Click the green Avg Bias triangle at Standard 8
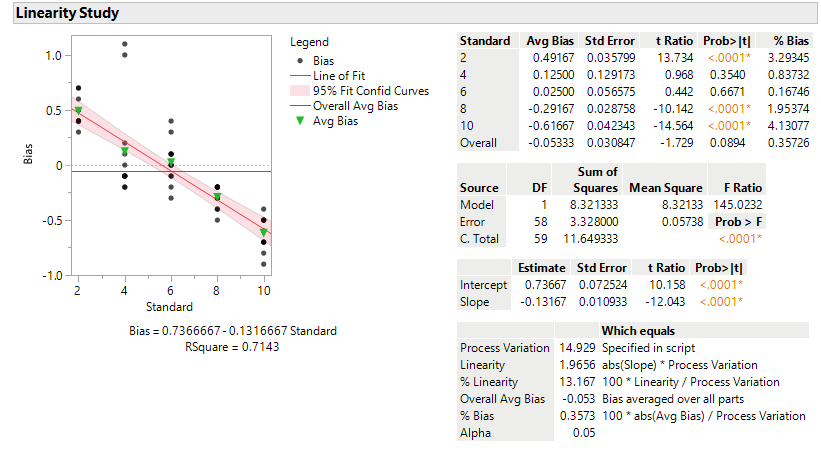The height and width of the screenshot is (450, 821). (217, 197)
